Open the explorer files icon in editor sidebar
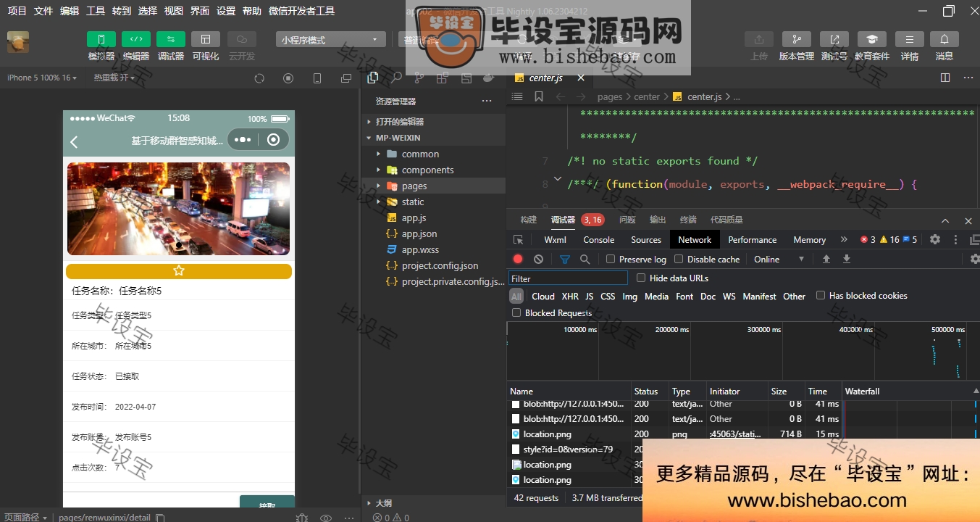Viewport: 980px width, 522px height. click(x=373, y=78)
